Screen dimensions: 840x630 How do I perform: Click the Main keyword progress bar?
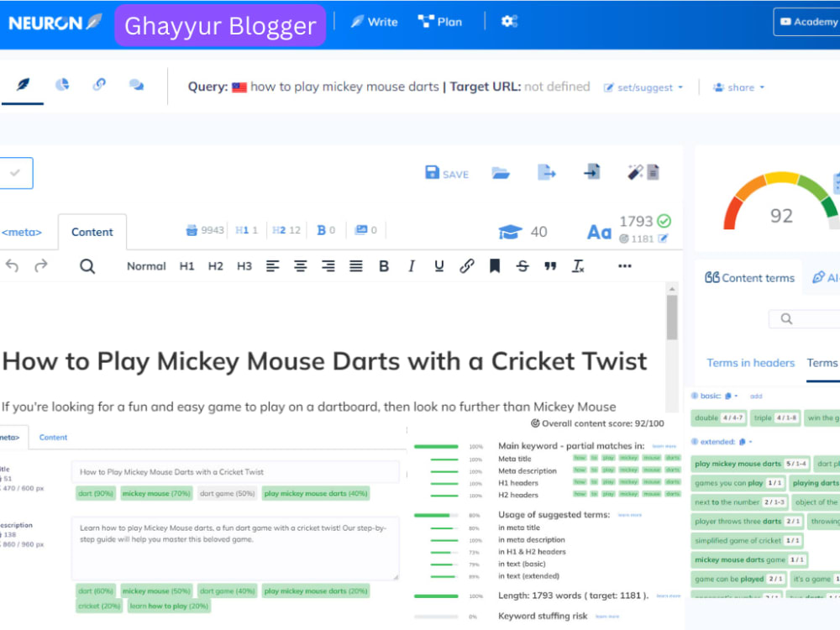coord(436,446)
